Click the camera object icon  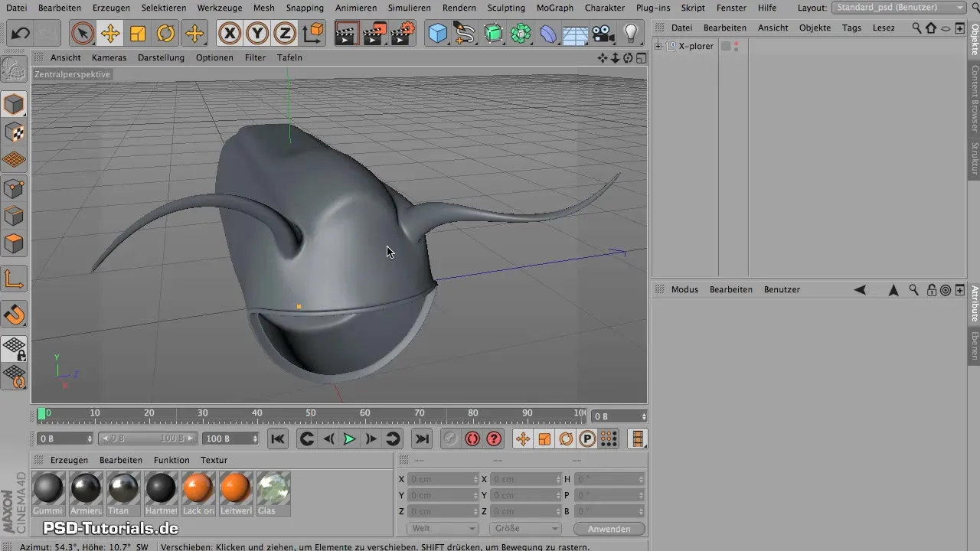603,34
